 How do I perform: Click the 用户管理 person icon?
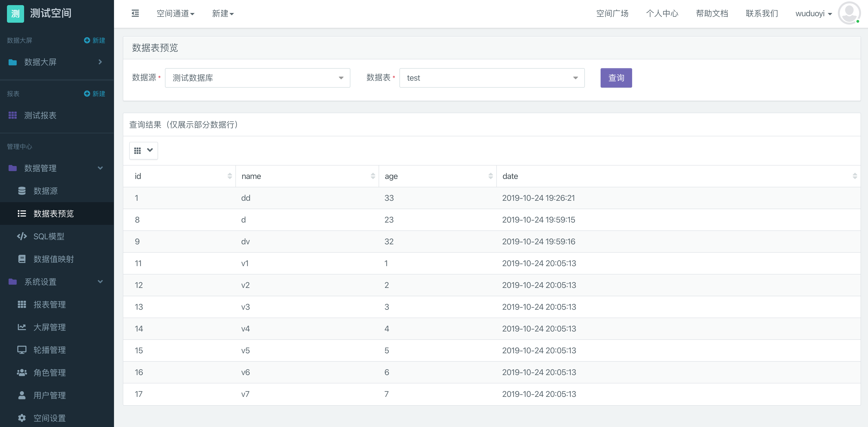[22, 395]
